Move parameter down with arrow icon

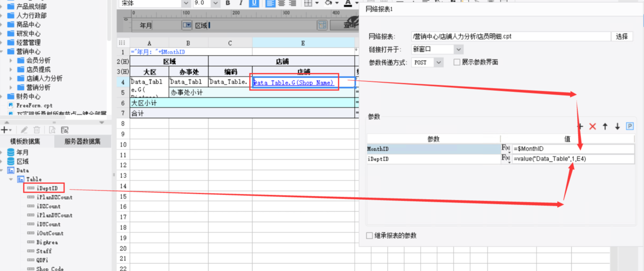click(617, 126)
